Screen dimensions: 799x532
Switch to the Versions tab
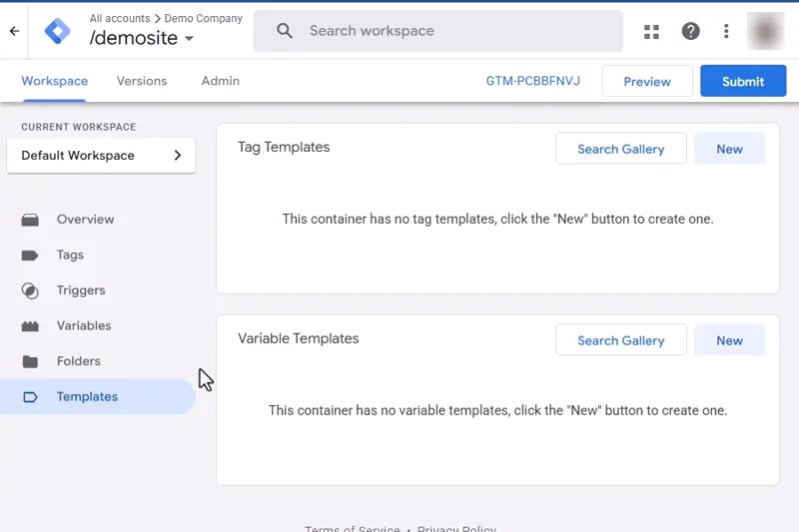pos(142,81)
